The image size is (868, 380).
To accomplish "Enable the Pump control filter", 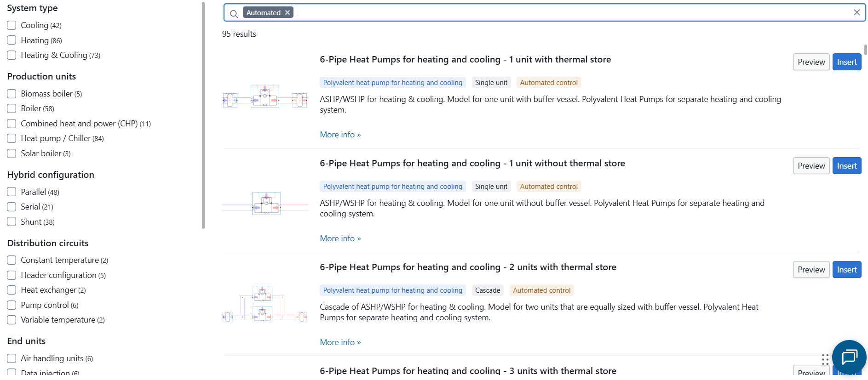I will tap(11, 305).
